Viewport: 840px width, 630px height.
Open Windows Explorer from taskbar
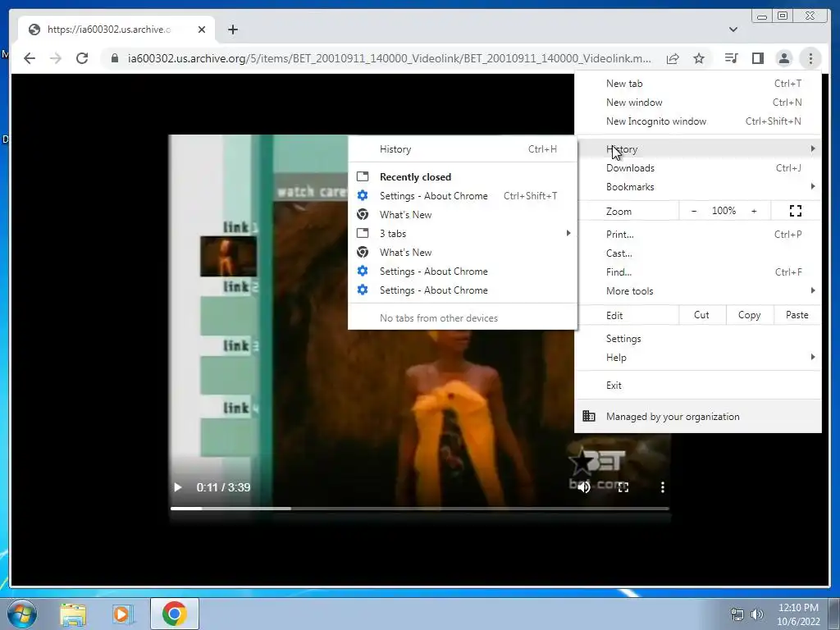tap(73, 614)
